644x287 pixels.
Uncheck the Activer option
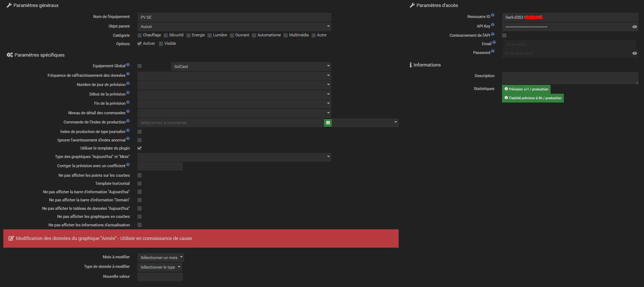click(x=140, y=43)
